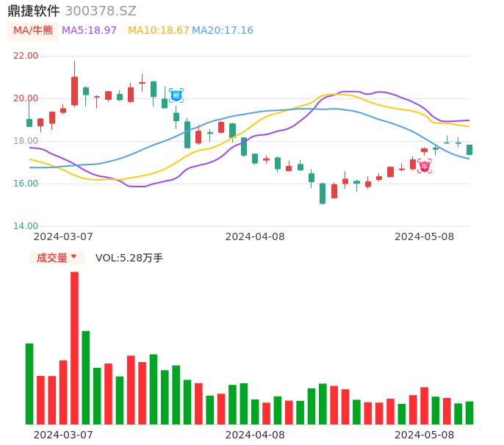Click the 2024-05-08 date label under volume chart
This screenshot has width=504, height=445.
pyautogui.click(x=425, y=435)
